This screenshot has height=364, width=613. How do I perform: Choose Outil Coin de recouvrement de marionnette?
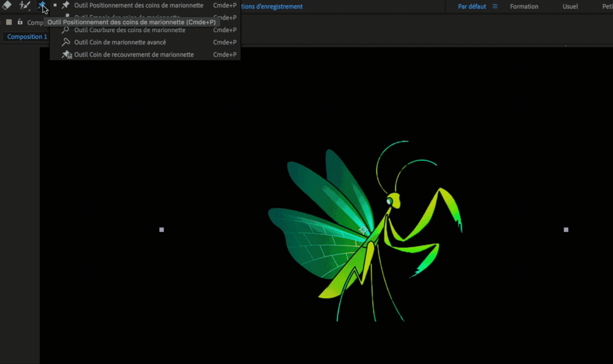pyautogui.click(x=134, y=55)
